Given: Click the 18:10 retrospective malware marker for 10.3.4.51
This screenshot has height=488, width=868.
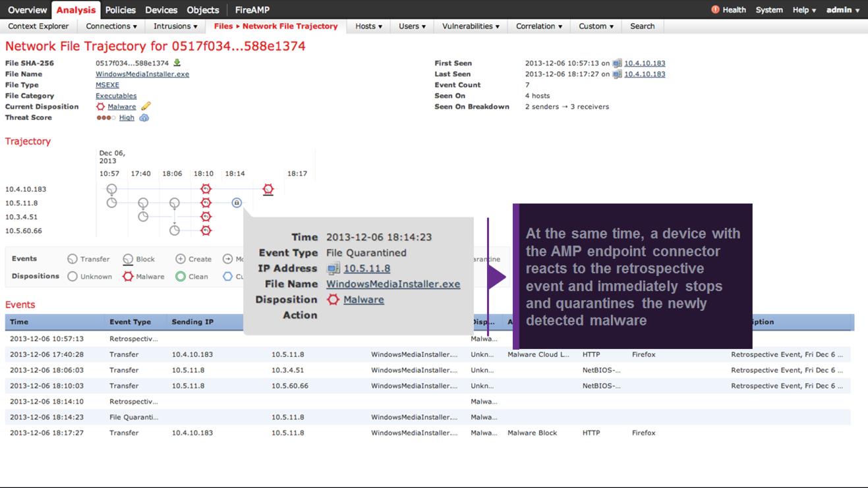Looking at the screenshot, I should click(206, 217).
